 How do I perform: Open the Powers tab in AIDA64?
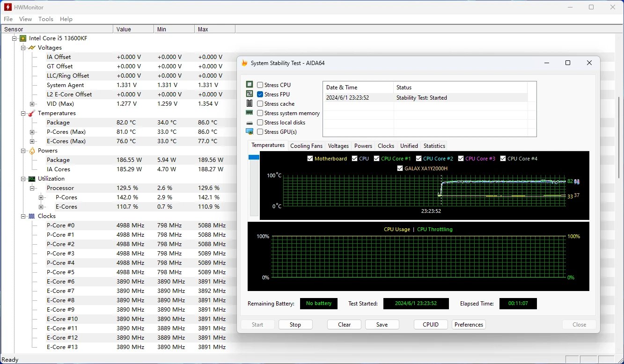(x=363, y=146)
